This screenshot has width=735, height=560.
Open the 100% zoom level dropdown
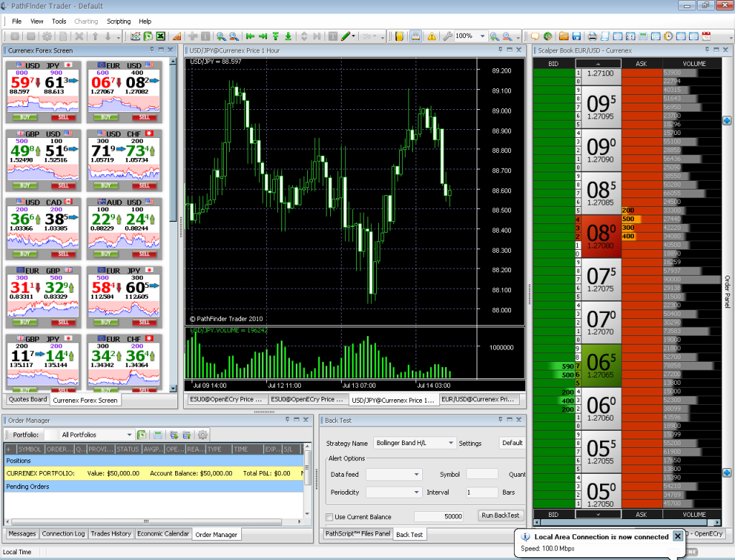[x=483, y=36]
